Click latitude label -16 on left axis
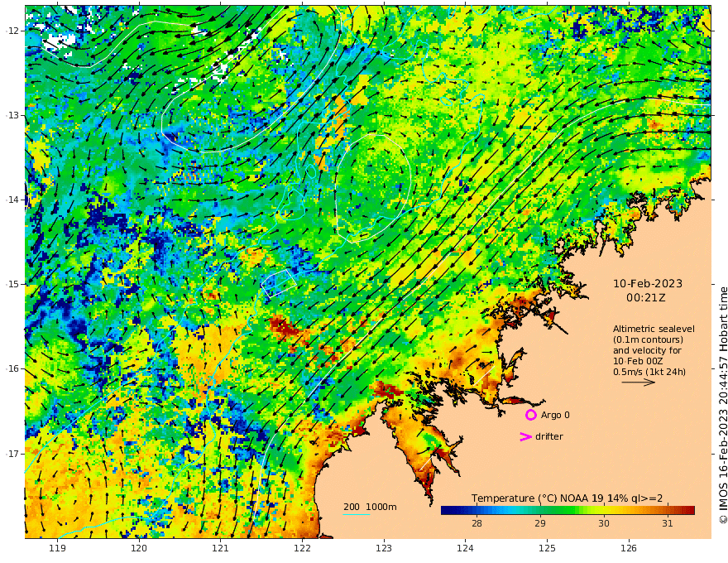The image size is (728, 563). [x=13, y=368]
